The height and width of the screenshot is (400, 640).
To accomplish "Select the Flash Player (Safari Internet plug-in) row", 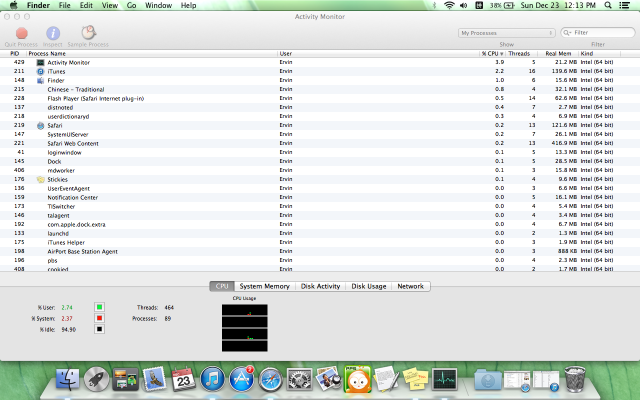I will [320, 98].
